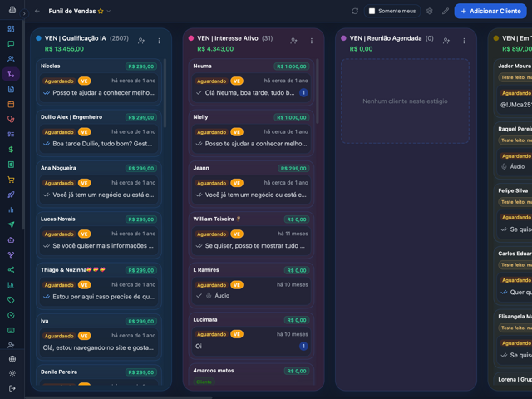Viewport: 532px width, 399px height.
Task: Open the paper plane send sidebar icon
Action: (11, 224)
